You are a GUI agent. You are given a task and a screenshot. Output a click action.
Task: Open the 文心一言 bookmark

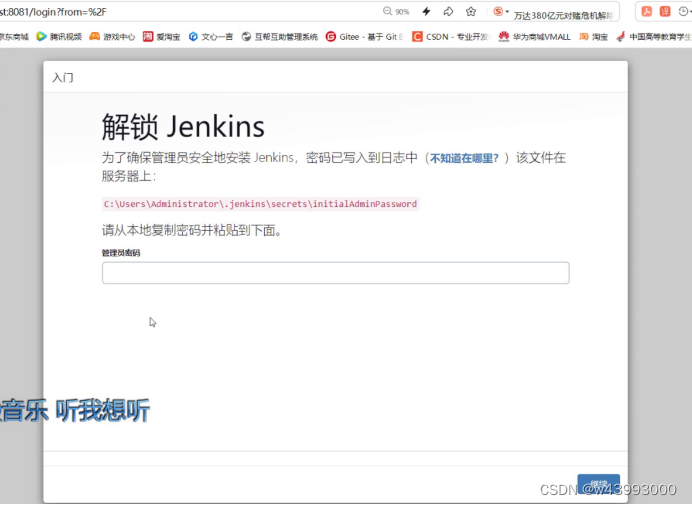[x=211, y=37]
